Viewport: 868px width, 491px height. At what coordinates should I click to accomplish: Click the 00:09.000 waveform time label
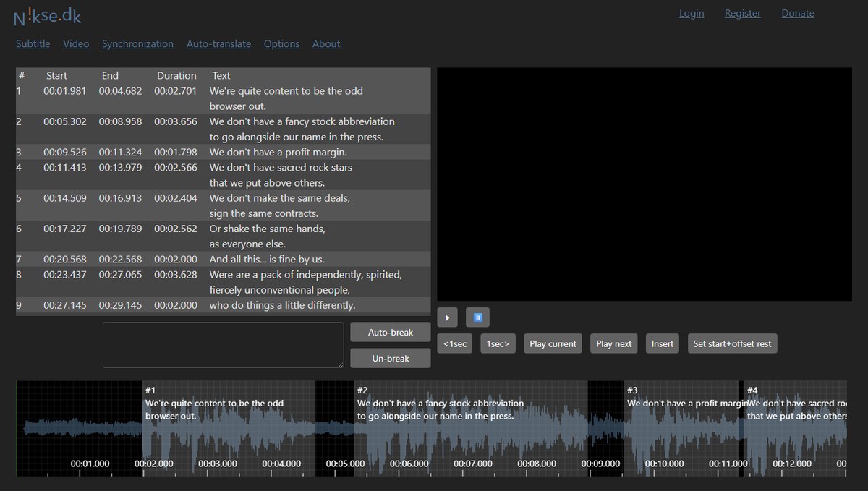coord(601,464)
